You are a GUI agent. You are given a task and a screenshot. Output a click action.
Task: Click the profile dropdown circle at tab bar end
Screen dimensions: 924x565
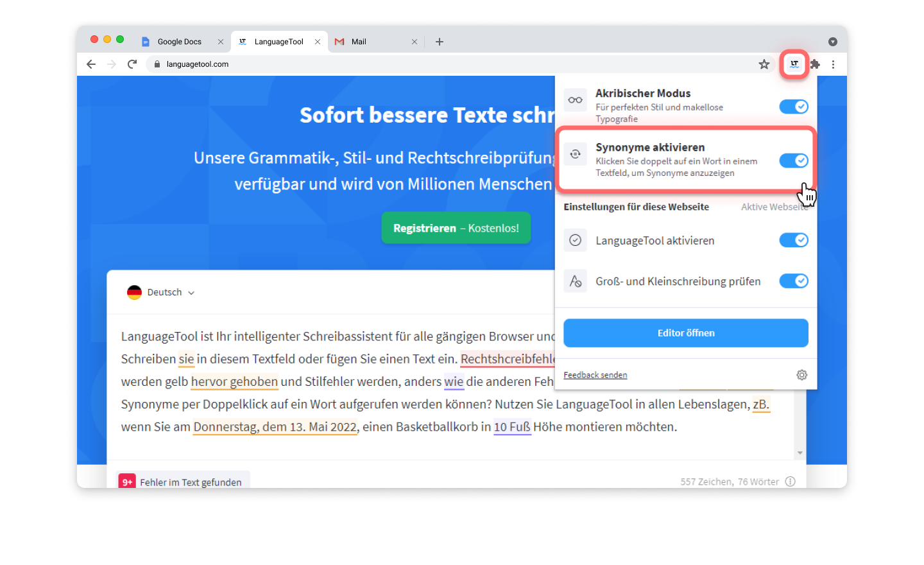(x=833, y=42)
